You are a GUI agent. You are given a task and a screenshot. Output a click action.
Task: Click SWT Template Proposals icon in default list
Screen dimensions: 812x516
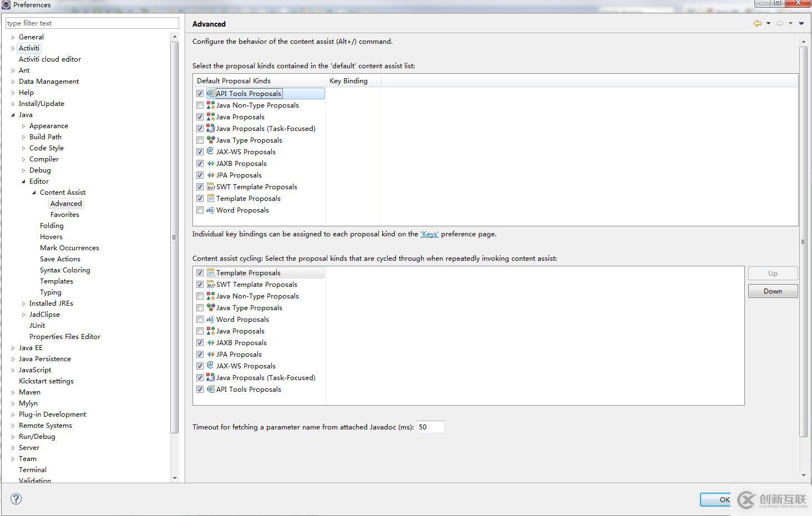tap(211, 186)
